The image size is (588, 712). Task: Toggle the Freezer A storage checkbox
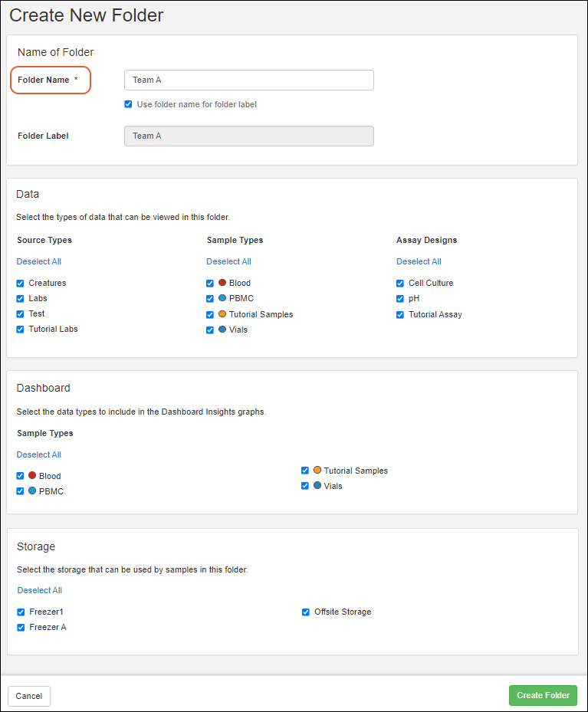pos(21,628)
